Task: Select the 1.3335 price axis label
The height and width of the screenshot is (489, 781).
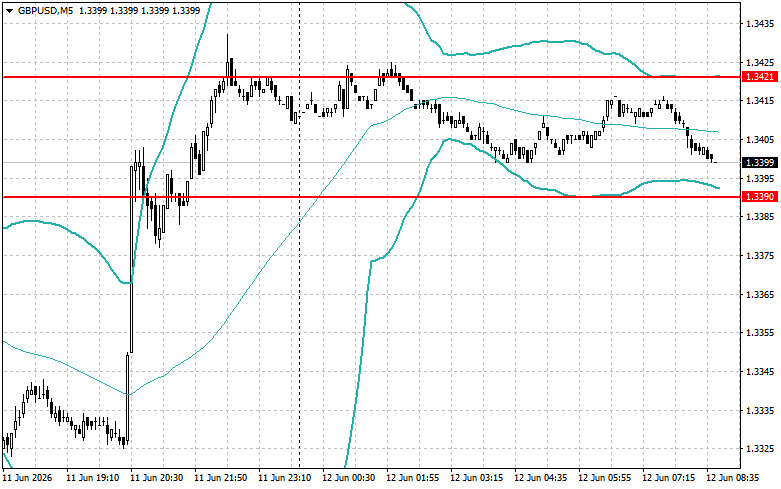Action: (x=760, y=410)
